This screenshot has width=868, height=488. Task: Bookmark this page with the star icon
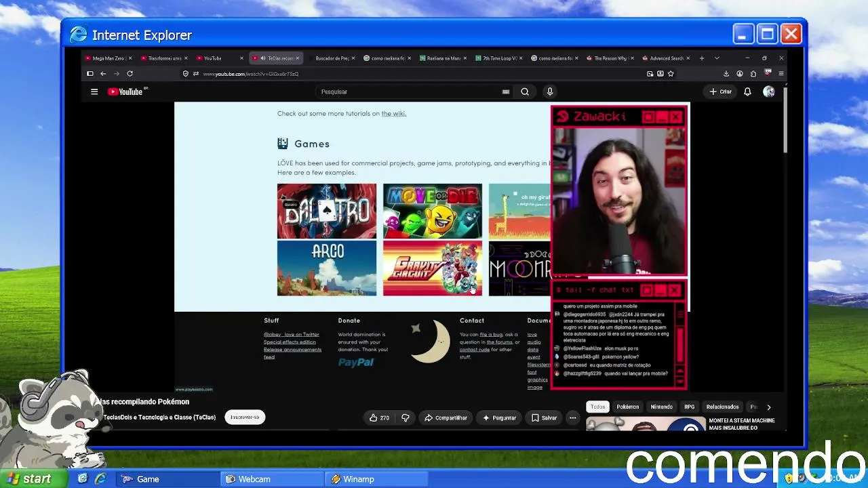[671, 74]
